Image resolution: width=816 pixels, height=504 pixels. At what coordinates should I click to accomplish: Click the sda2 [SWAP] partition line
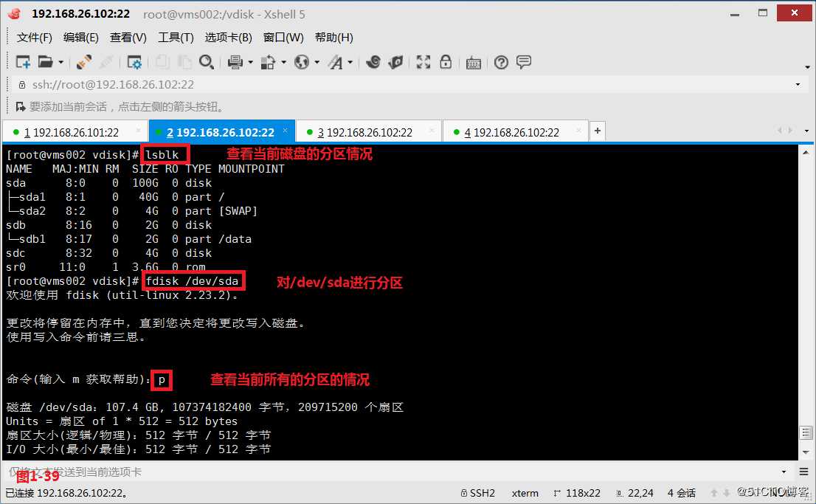click(x=132, y=211)
